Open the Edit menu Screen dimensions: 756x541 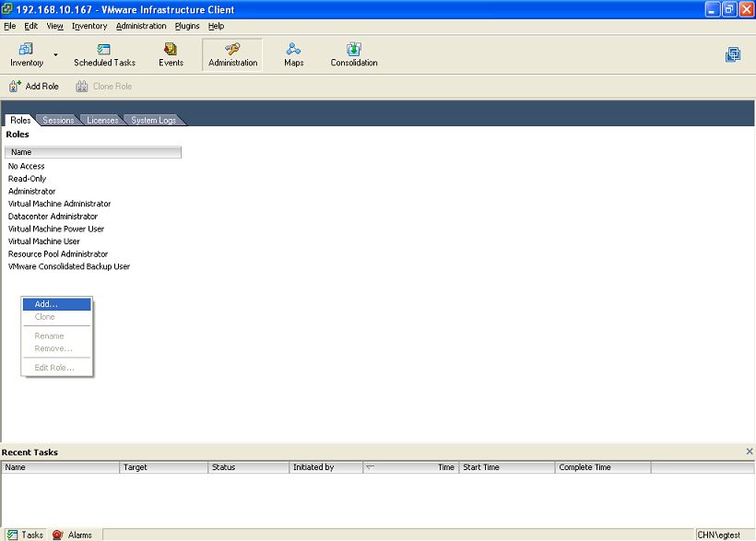pyautogui.click(x=30, y=26)
